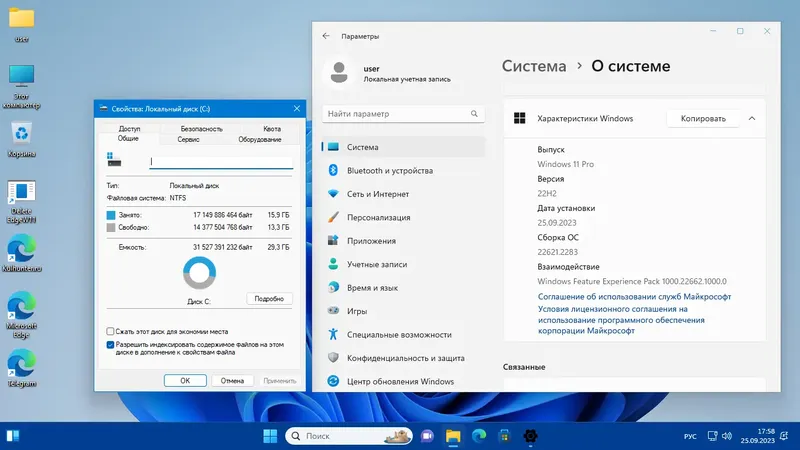
Task: Open Microsoft Edge from the taskbar
Action: tap(479, 436)
